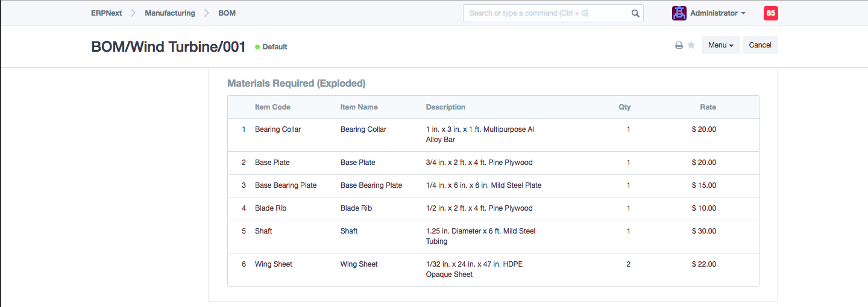Click the star favorite icon
The image size is (868, 307).
click(x=691, y=45)
